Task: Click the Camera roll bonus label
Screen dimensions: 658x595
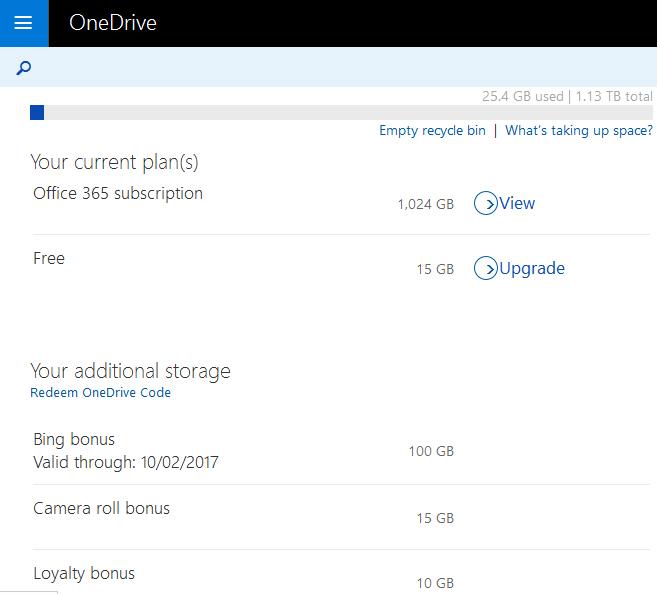Action: 102,509
